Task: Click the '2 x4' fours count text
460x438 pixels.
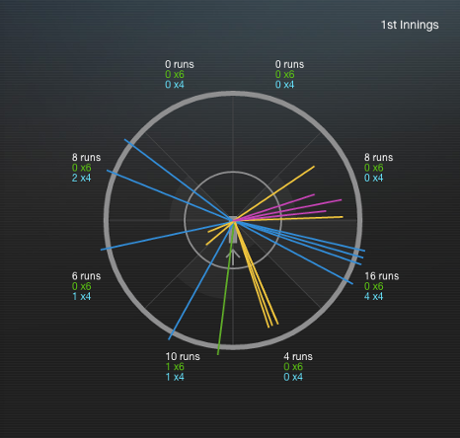Action: [x=81, y=178]
